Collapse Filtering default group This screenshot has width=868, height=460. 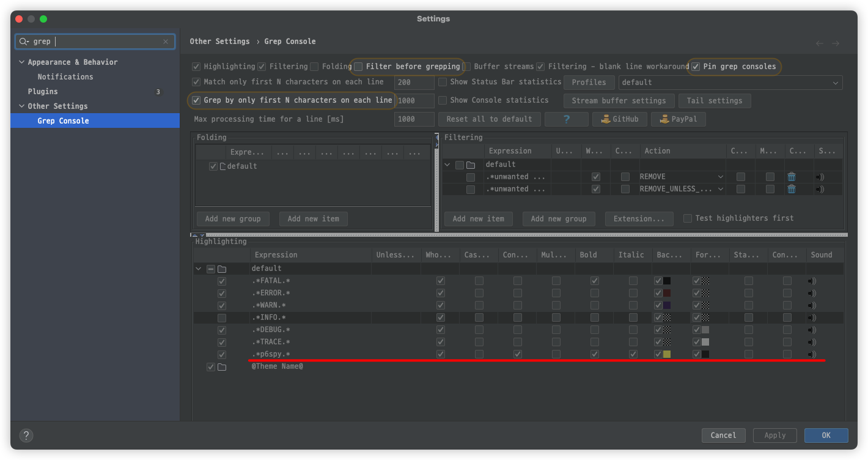click(447, 165)
